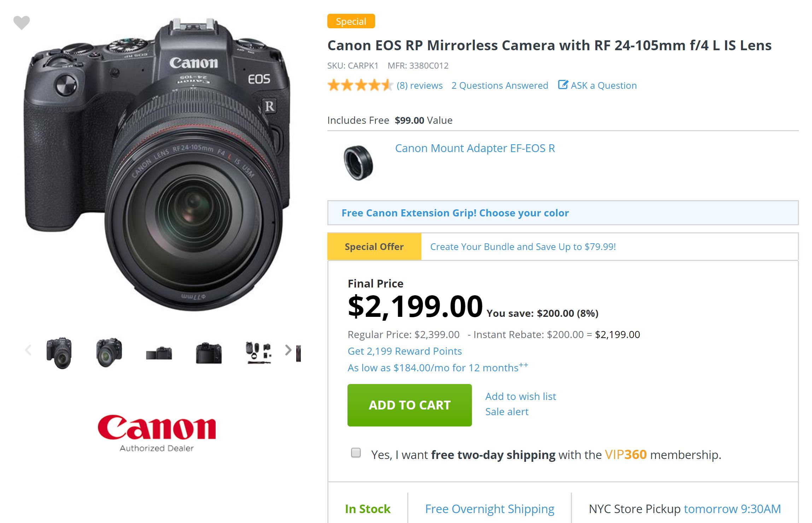812x523 pixels.
Task: Show next thumbnails with right arrow
Action: (288, 350)
